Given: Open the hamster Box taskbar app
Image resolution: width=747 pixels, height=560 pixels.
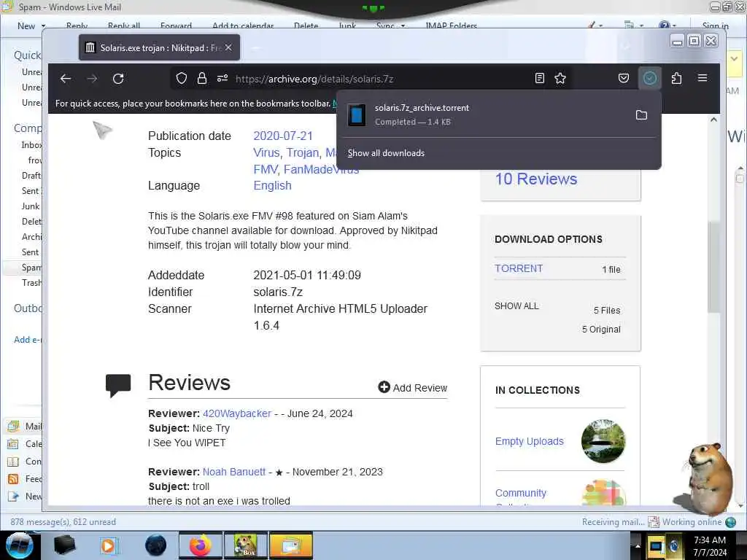Looking at the screenshot, I should pyautogui.click(x=245, y=545).
